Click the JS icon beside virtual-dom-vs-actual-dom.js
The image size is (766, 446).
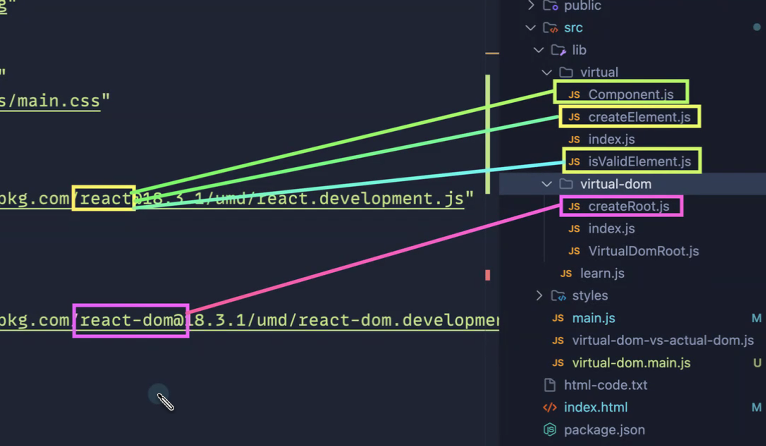pyautogui.click(x=558, y=340)
